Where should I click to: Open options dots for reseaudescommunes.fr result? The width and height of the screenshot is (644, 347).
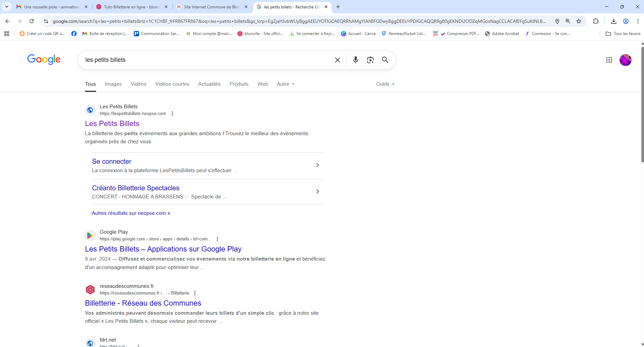[195, 293]
